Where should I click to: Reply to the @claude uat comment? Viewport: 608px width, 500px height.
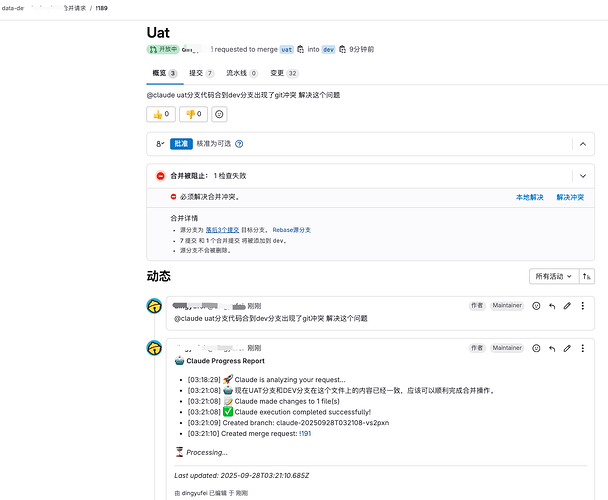552,306
